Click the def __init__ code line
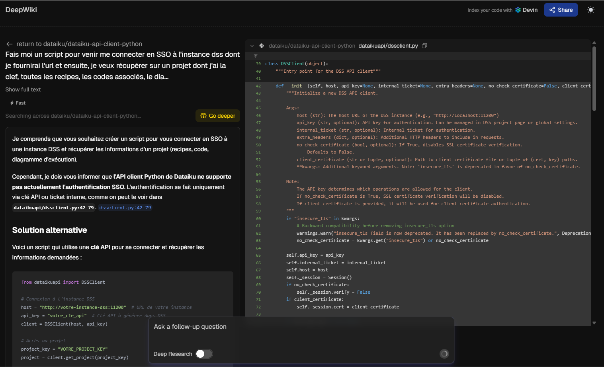604x368 pixels. click(x=433, y=86)
